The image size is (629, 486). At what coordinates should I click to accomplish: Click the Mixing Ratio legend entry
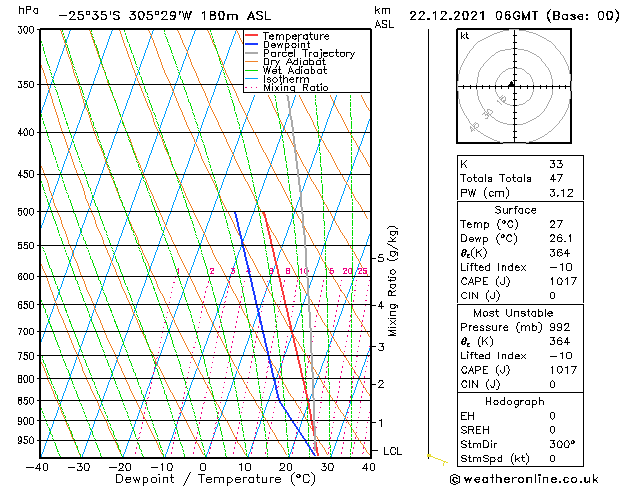pyautogui.click(x=287, y=87)
